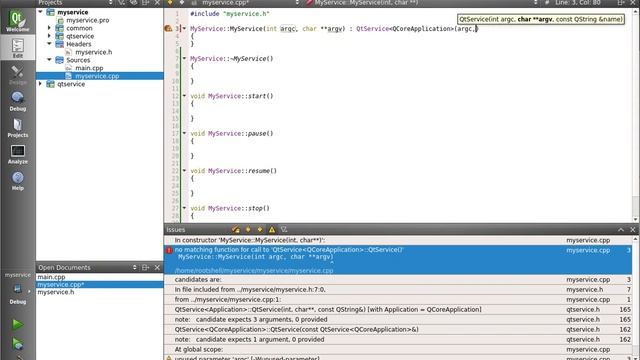This screenshot has width=640, height=360.
Task: Synchronize with editor in Projects pane
Action: [133, 3]
